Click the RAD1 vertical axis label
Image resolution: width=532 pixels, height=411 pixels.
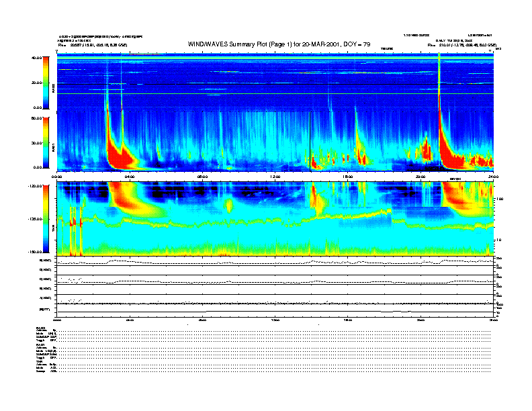coord(53,147)
